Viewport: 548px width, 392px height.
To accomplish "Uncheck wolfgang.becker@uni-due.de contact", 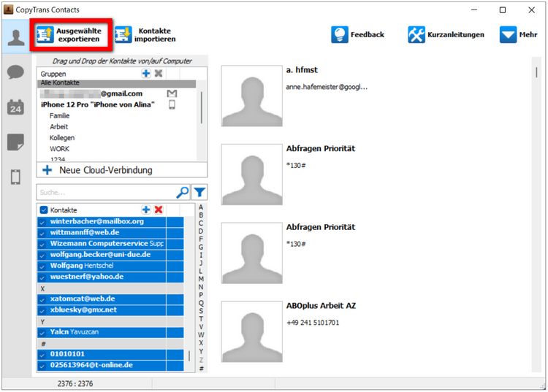I will (42, 255).
